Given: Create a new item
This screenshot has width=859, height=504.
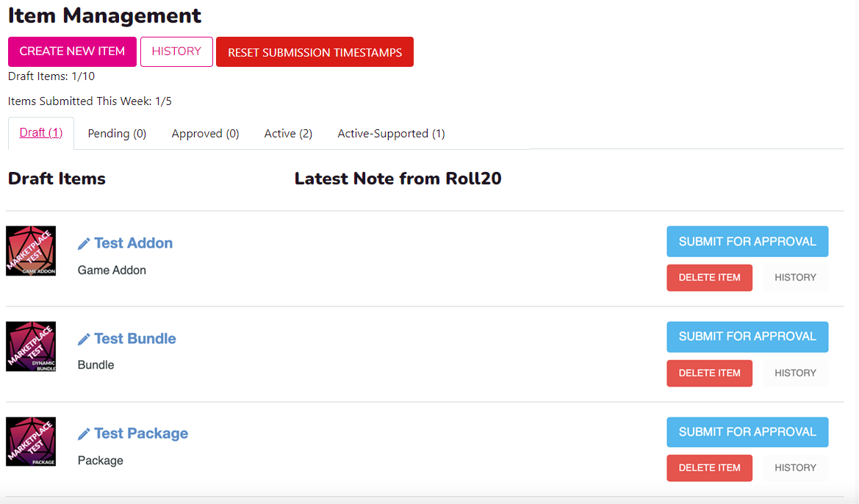Looking at the screenshot, I should tap(71, 51).
